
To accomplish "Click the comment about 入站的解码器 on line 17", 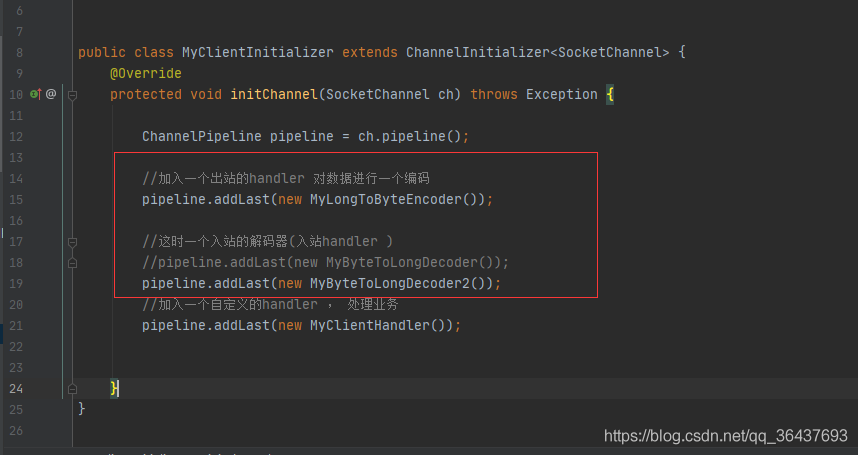I will point(268,241).
